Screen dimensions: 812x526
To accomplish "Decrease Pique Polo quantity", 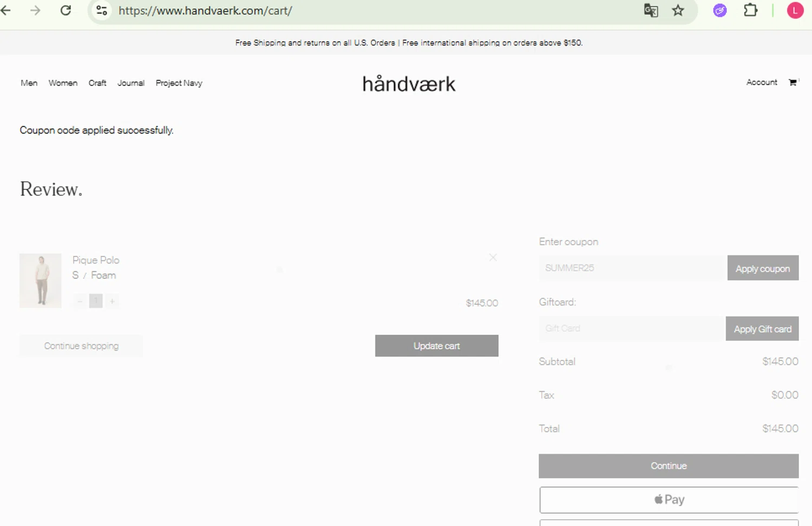I will [x=80, y=301].
